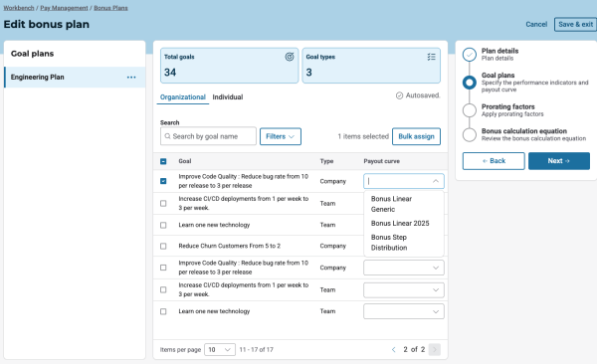The width and height of the screenshot is (597, 364).
Task: Focus the Search by goal name field
Action: tap(208, 136)
